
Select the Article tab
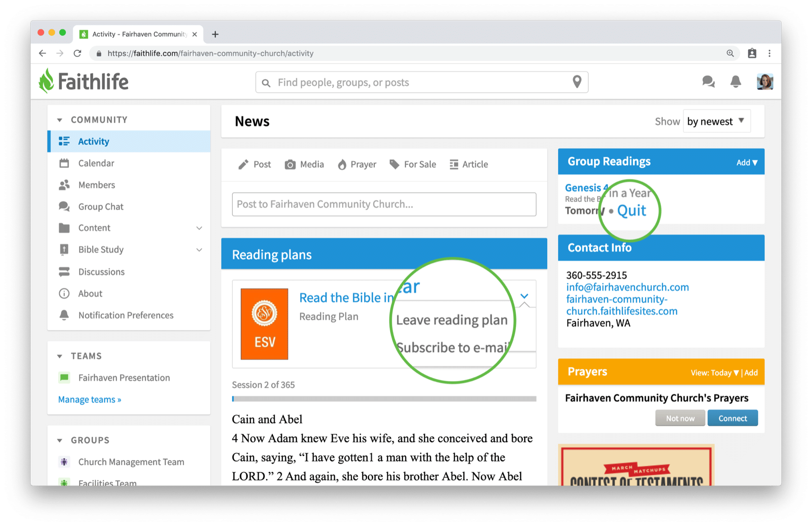pos(469,164)
